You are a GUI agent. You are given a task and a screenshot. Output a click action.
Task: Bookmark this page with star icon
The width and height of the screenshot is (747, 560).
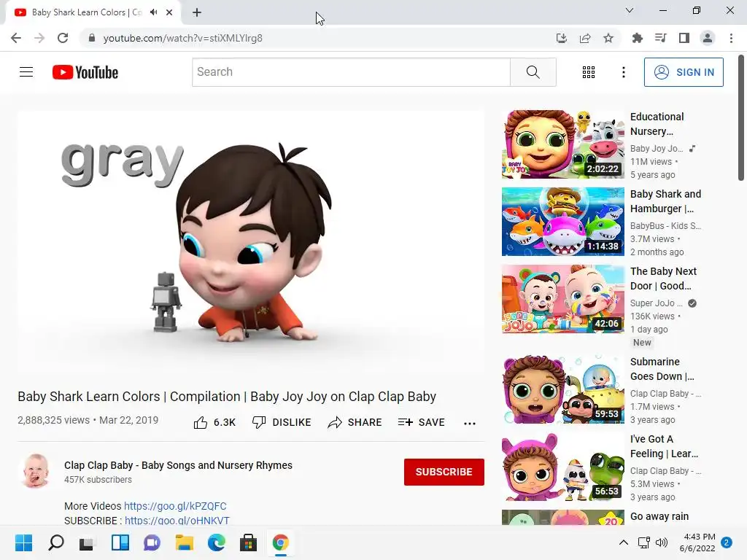point(608,38)
